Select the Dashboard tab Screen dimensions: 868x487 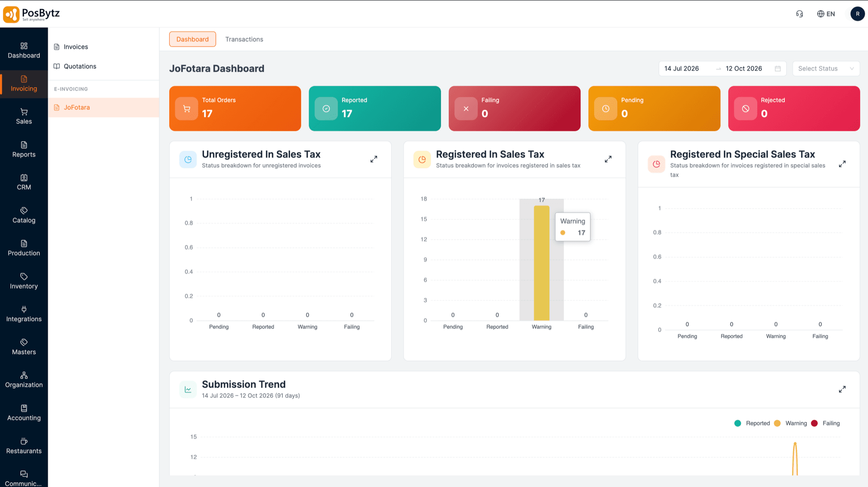[x=192, y=39]
